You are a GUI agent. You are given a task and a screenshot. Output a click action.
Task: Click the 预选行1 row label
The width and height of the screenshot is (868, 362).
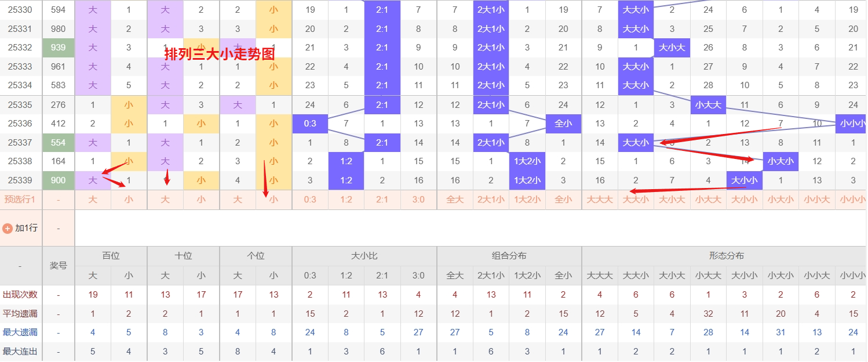click(x=21, y=200)
